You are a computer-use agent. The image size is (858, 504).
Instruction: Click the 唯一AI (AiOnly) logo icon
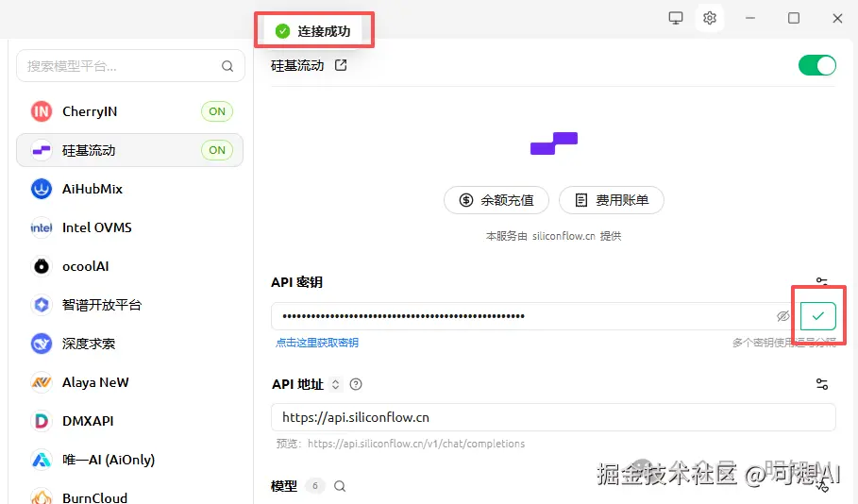pyautogui.click(x=41, y=460)
